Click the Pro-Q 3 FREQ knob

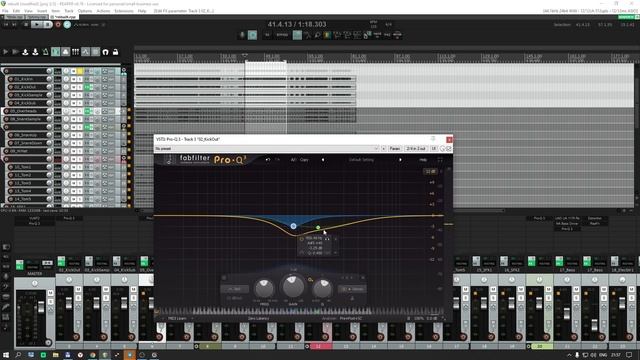[x=264, y=289]
